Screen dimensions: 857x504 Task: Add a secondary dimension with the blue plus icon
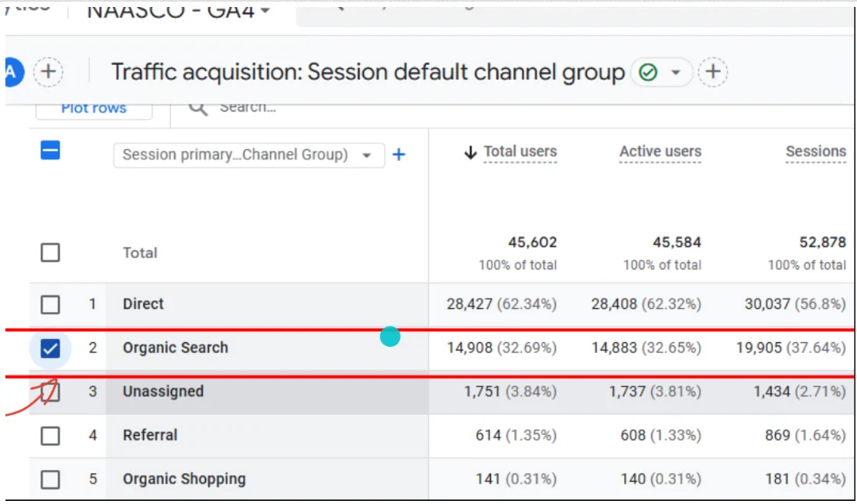pos(399,155)
